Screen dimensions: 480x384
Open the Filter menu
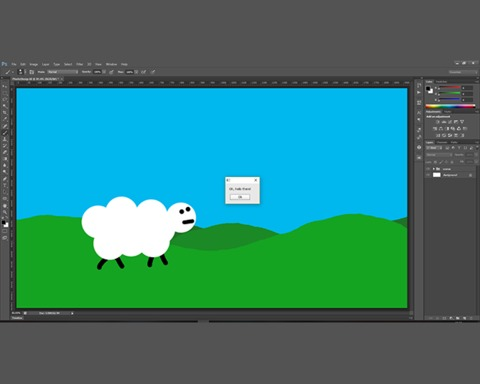pyautogui.click(x=79, y=64)
